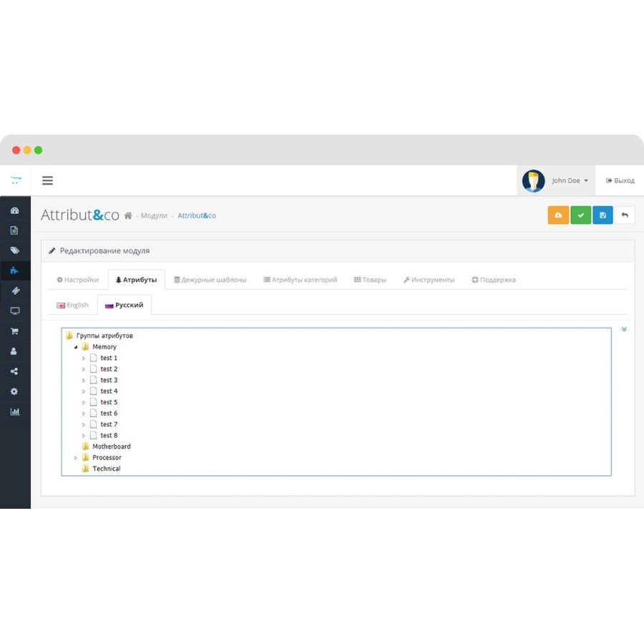Expand the test 2 node arrow
Screen dimensions: 644x644
[84, 369]
